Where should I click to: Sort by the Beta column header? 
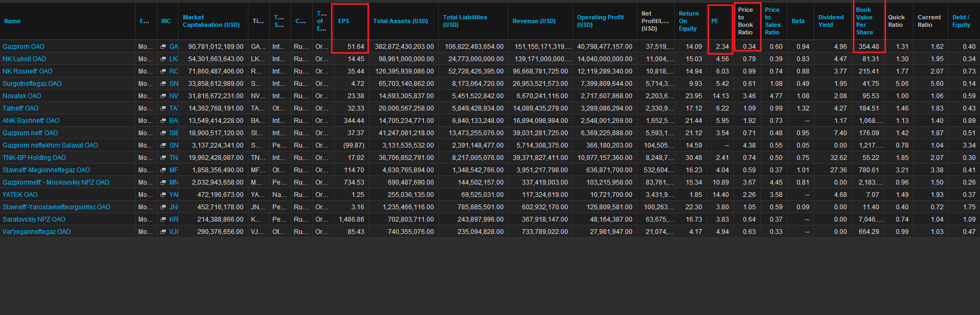[x=798, y=21]
